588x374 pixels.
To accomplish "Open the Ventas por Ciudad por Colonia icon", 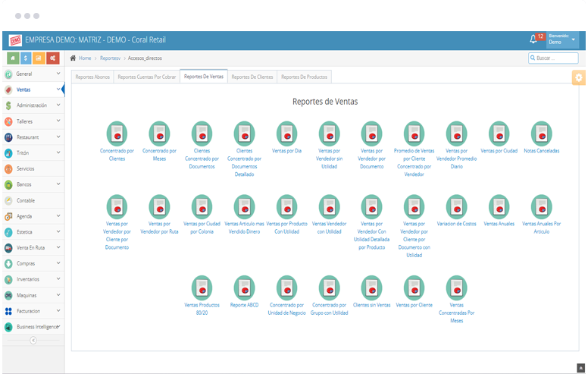I will point(202,207).
